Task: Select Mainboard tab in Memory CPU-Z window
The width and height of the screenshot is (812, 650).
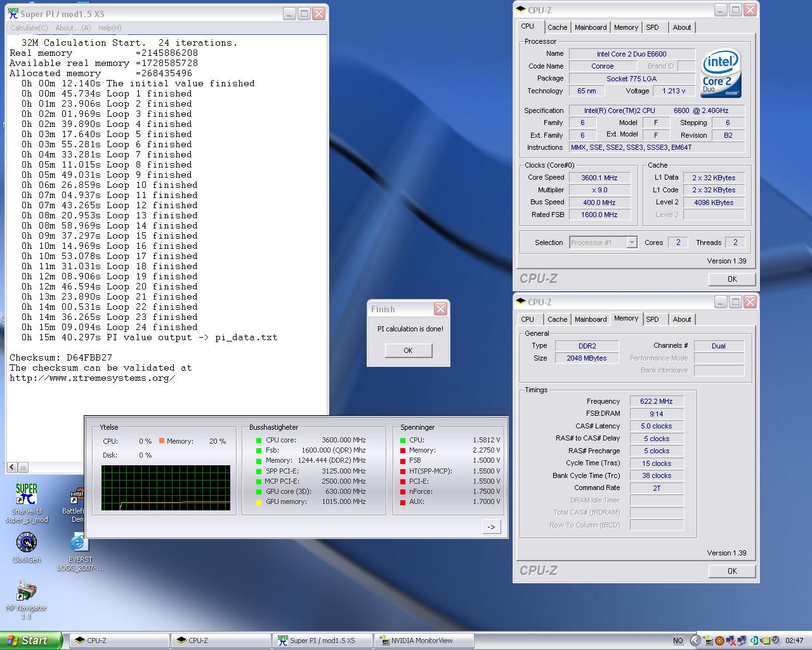Action: coord(591,319)
